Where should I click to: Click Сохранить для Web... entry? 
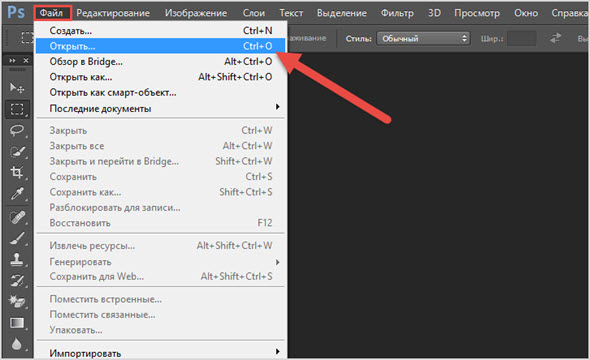160,276
